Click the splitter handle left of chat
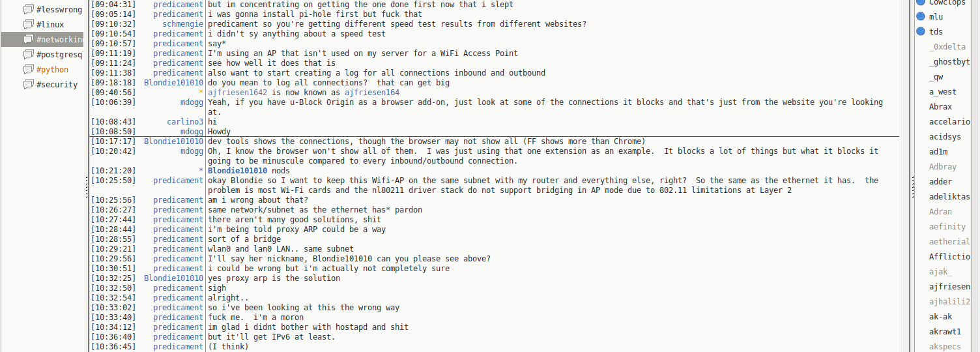The height and width of the screenshot is (352, 980). tap(87, 188)
